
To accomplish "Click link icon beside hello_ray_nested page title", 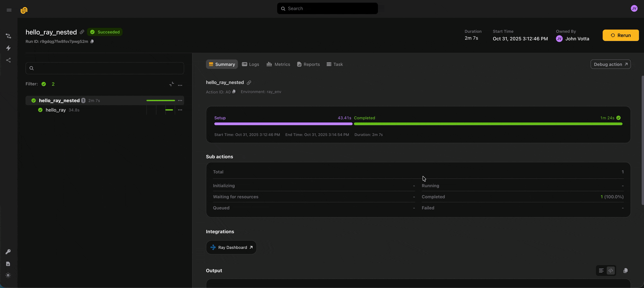I will click(82, 32).
